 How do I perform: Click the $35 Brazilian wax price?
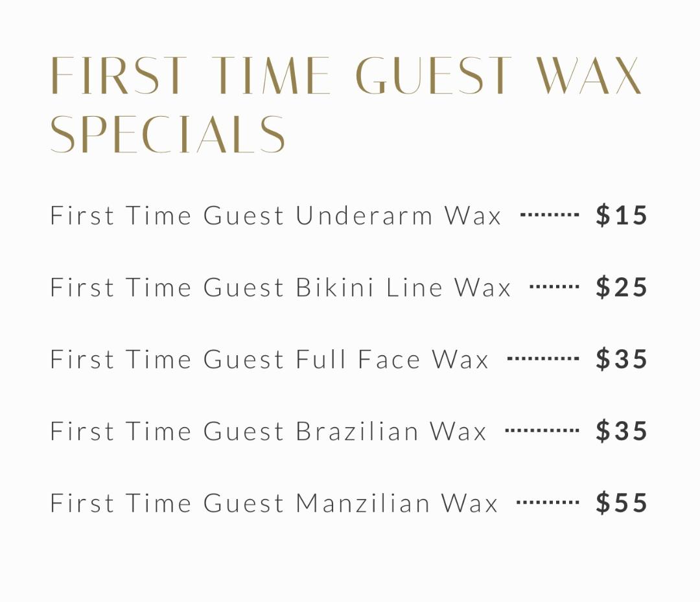click(x=622, y=431)
